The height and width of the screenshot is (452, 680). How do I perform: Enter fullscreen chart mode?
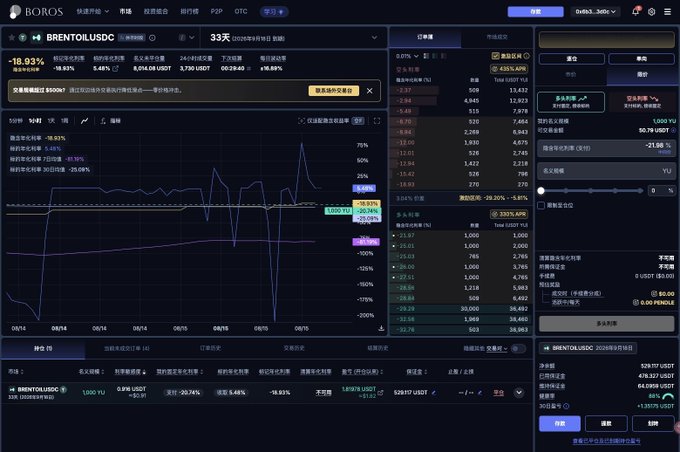click(x=376, y=121)
